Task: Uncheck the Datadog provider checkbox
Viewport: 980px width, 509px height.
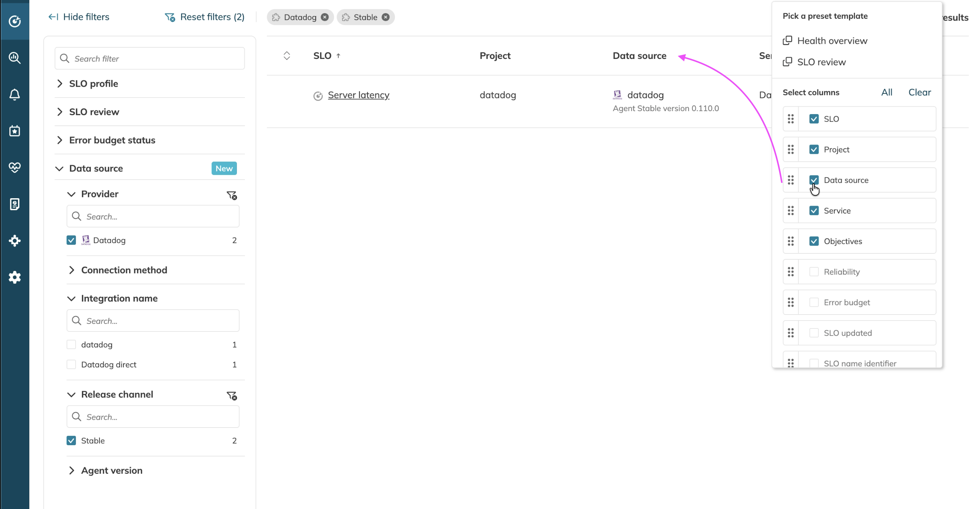Action: tap(71, 240)
